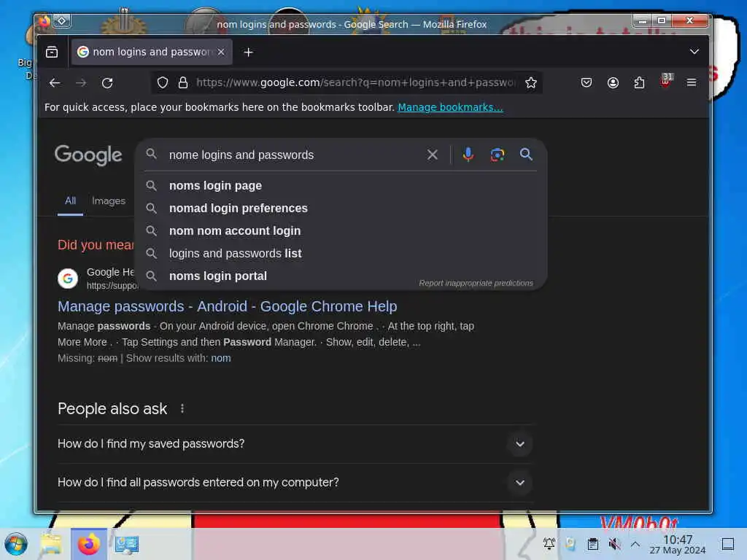Select suggestion noms login portal
This screenshot has height=560, width=747.
coord(341,276)
